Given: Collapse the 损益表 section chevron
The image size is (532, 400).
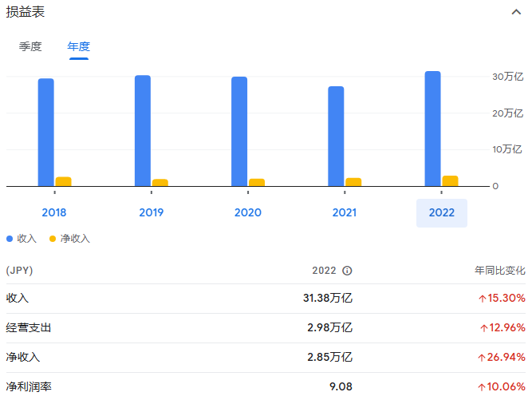Looking at the screenshot, I should click(516, 12).
